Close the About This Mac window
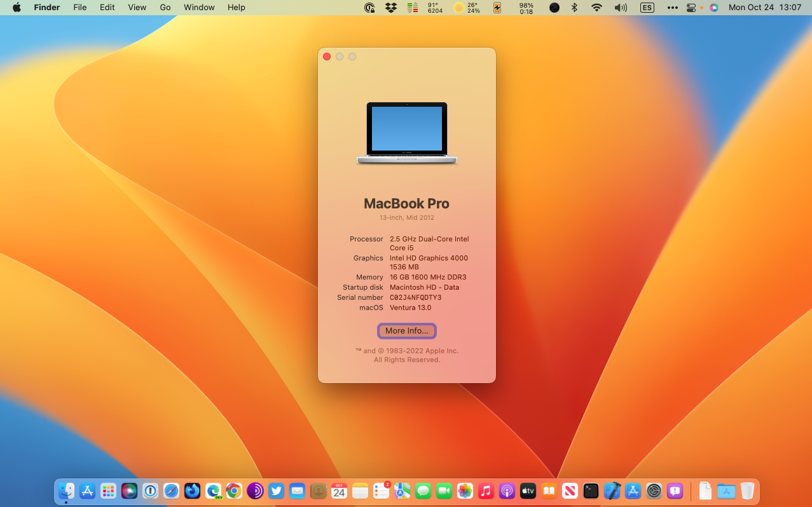The width and height of the screenshot is (812, 507). pyautogui.click(x=327, y=57)
